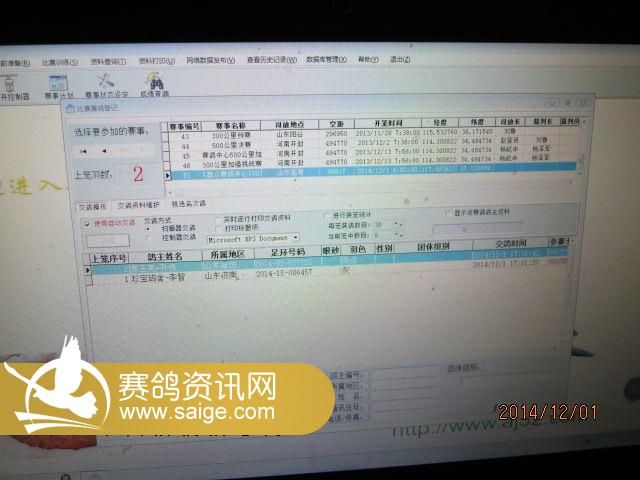Click the first-record navigation arrow
This screenshot has height=480, width=640.
point(84,150)
